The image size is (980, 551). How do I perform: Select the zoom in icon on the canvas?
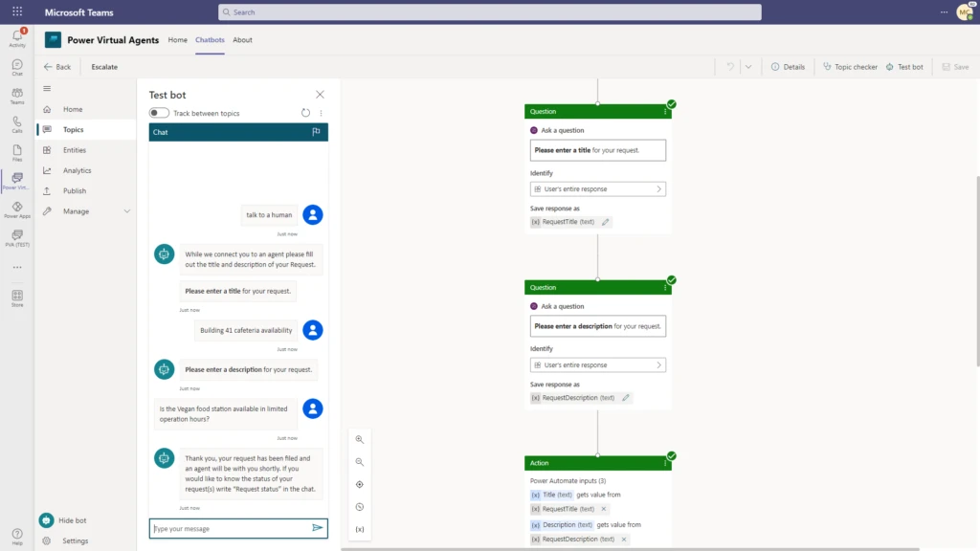click(359, 439)
